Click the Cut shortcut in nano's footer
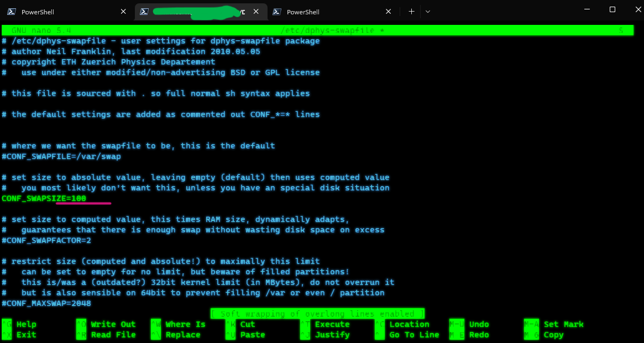The width and height of the screenshot is (644, 343). (248, 325)
